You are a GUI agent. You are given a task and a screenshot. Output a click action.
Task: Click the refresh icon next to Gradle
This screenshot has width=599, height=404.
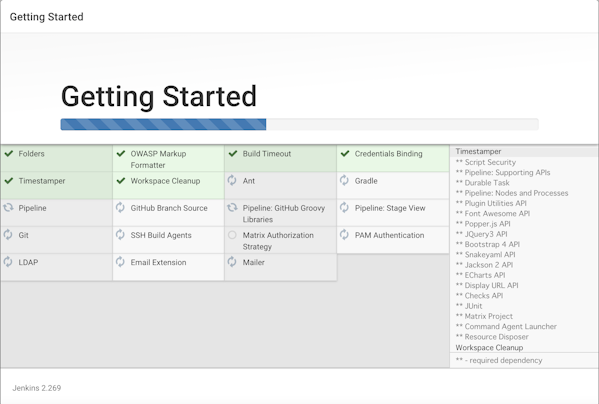tap(344, 180)
